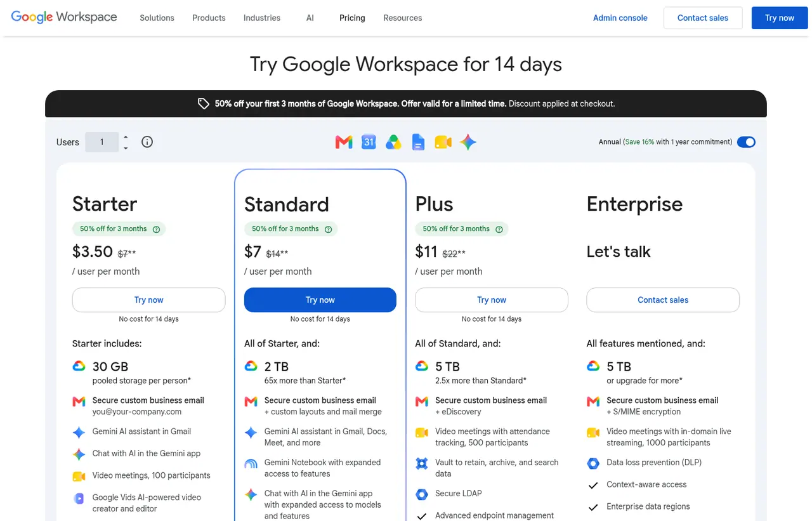This screenshot has height=521, width=812.
Task: Click the Google Workspace logo
Action: 64,17
